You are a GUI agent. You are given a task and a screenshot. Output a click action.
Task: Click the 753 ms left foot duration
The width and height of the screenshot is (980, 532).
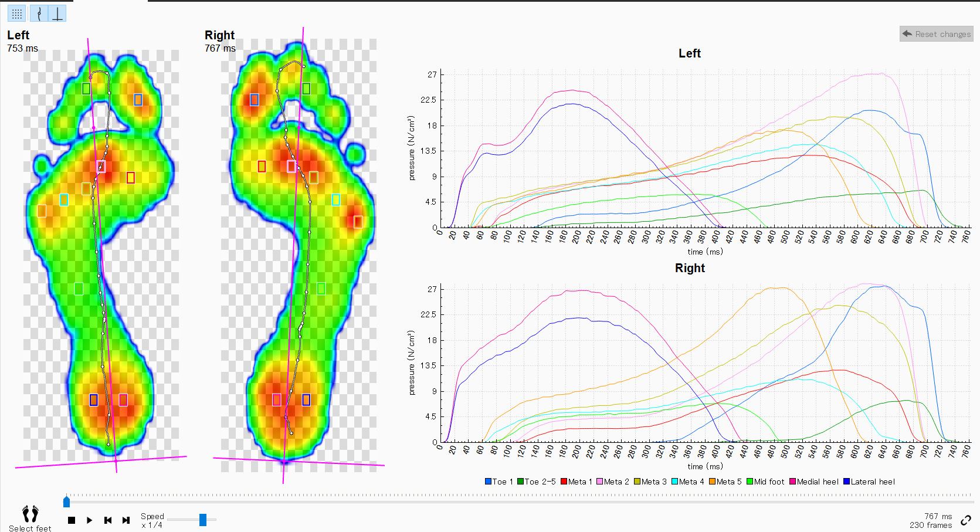pos(22,49)
